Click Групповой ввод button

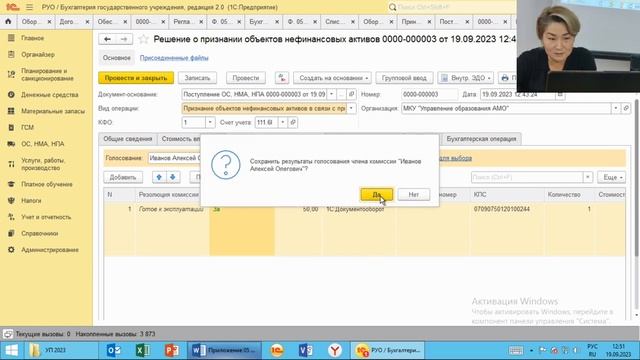click(x=404, y=78)
